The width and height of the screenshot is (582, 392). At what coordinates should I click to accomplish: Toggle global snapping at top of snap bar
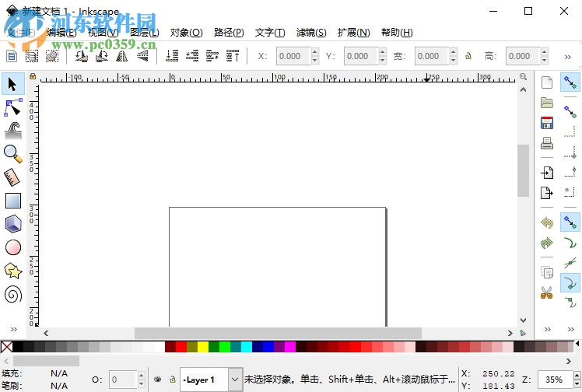point(570,82)
